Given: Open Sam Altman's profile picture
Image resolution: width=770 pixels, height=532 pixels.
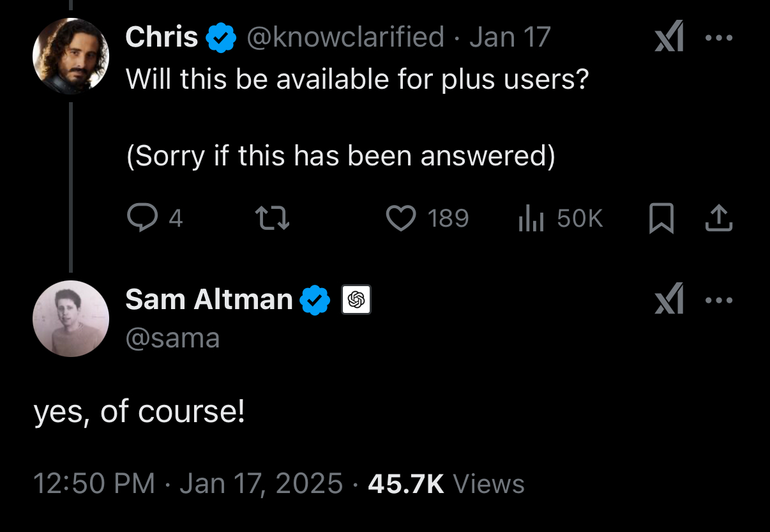Looking at the screenshot, I should coord(70,318).
